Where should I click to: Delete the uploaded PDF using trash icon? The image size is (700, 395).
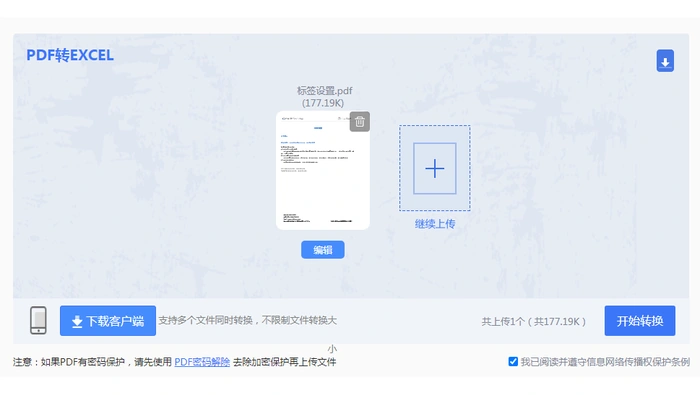(359, 121)
